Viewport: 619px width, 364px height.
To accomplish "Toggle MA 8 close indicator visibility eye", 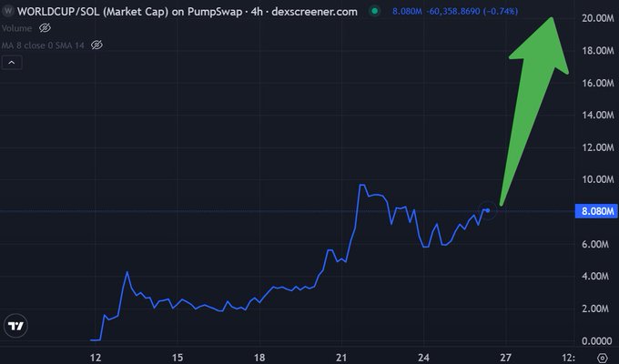I will pos(96,45).
